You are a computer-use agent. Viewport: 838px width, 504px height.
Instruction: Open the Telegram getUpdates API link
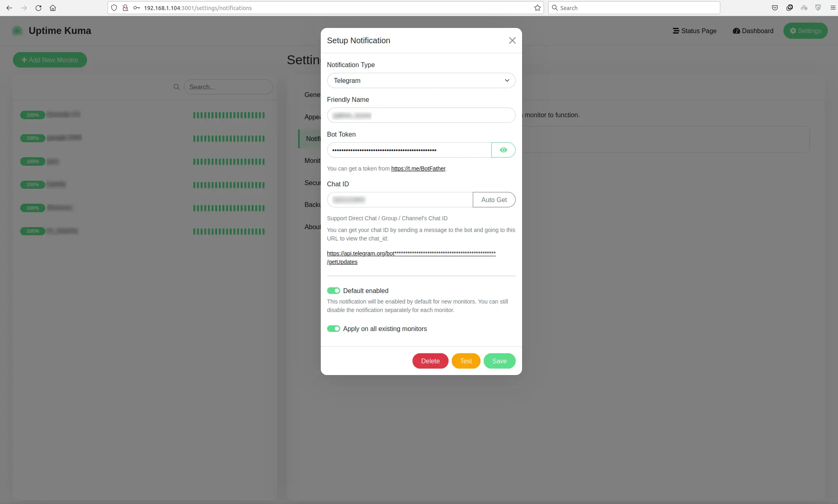pos(411,257)
